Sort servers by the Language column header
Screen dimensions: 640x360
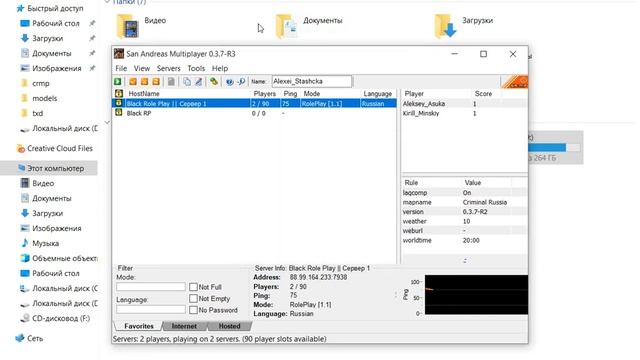(378, 93)
